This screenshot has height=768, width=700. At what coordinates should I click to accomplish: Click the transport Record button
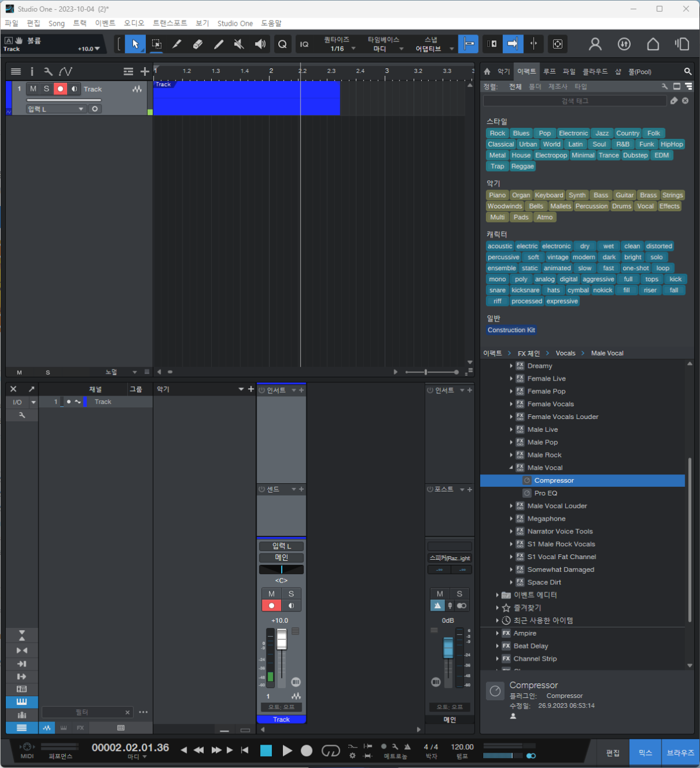(306, 750)
